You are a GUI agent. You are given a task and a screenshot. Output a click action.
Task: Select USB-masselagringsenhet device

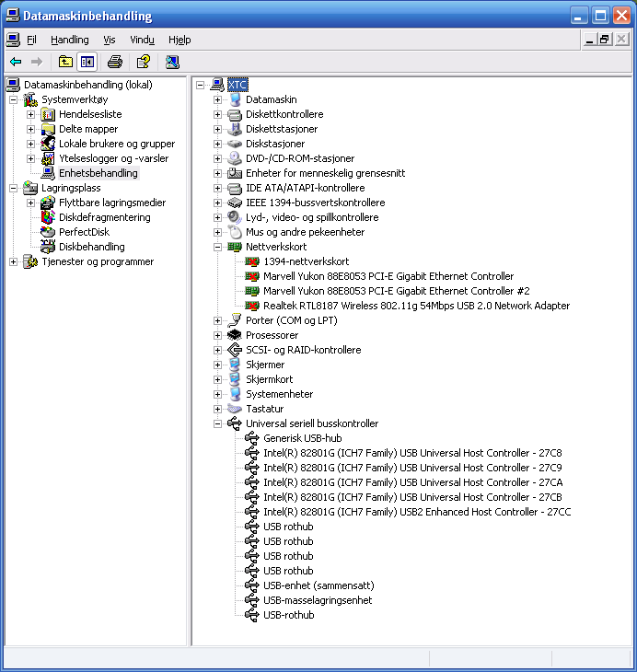pyautogui.click(x=318, y=600)
